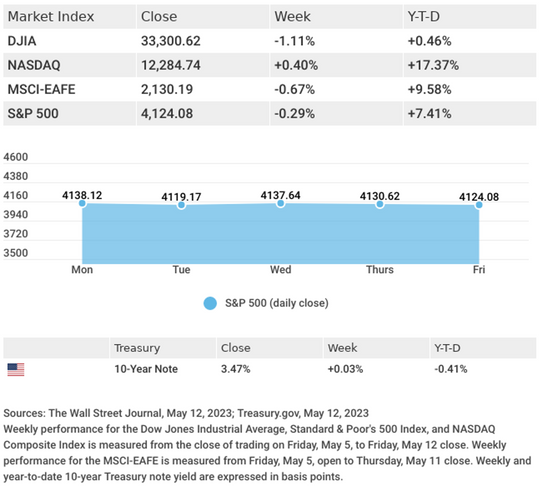Click the S&P 500 legend circle
This screenshot has height=487, width=540.
pos(210,303)
